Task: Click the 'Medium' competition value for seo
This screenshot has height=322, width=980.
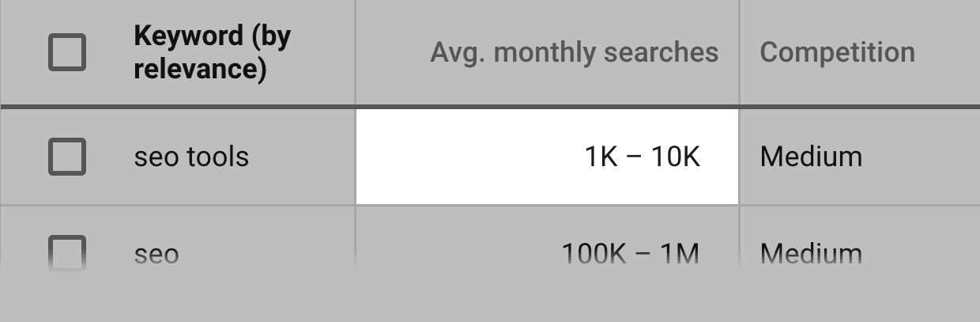Action: [811, 254]
